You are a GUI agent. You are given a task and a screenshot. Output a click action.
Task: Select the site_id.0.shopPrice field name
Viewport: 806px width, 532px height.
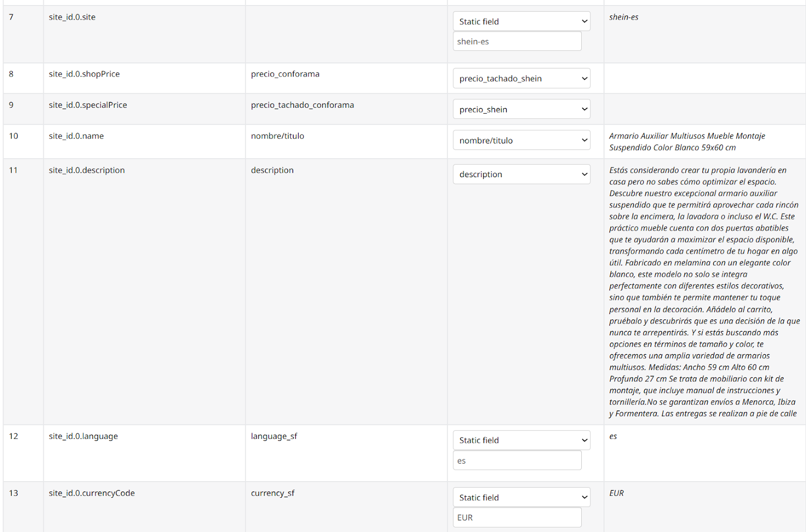click(84, 74)
